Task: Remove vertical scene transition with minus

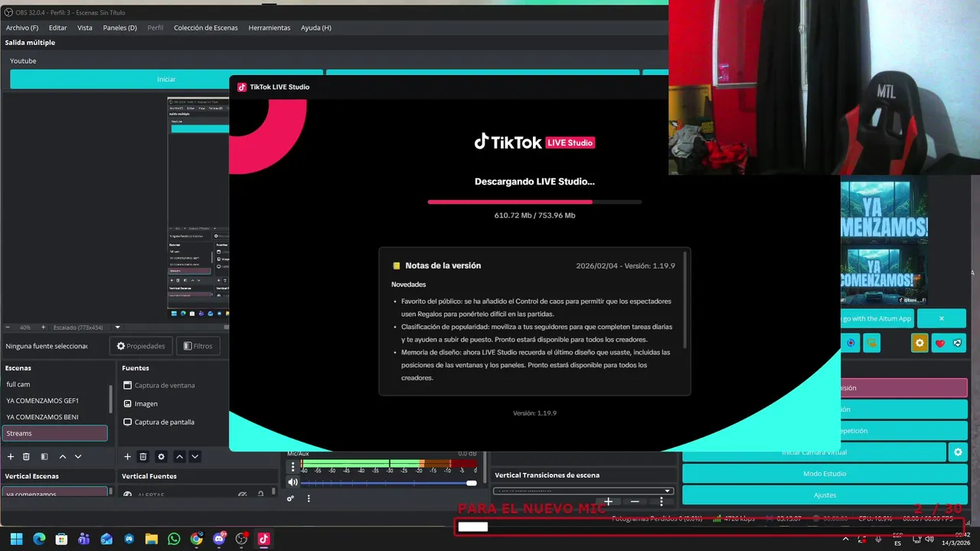Action: coord(635,501)
